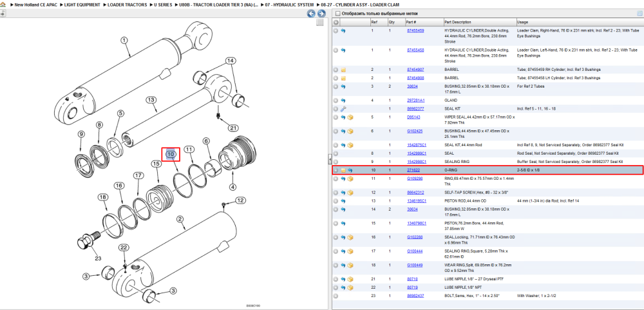Click the gray square button above diagram

click(320, 23)
